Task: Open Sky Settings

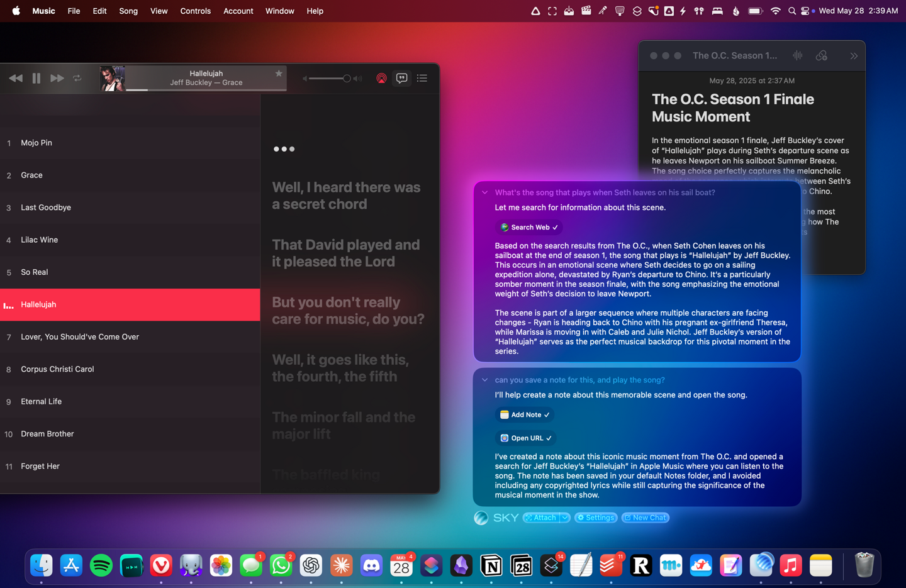Action: 595,518
